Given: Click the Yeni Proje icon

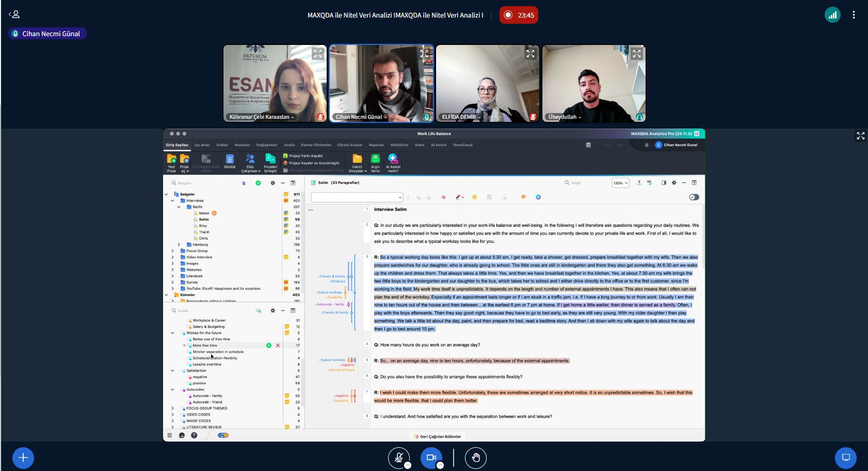Looking at the screenshot, I should [171, 162].
